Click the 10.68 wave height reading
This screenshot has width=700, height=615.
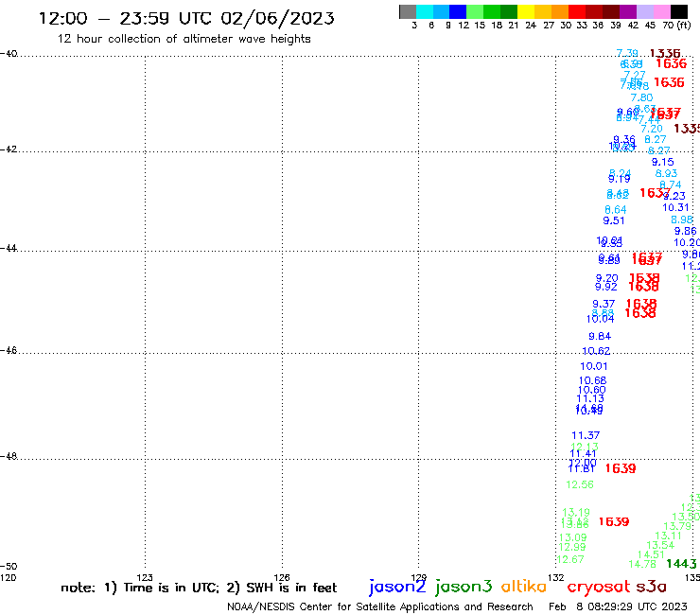point(592,380)
